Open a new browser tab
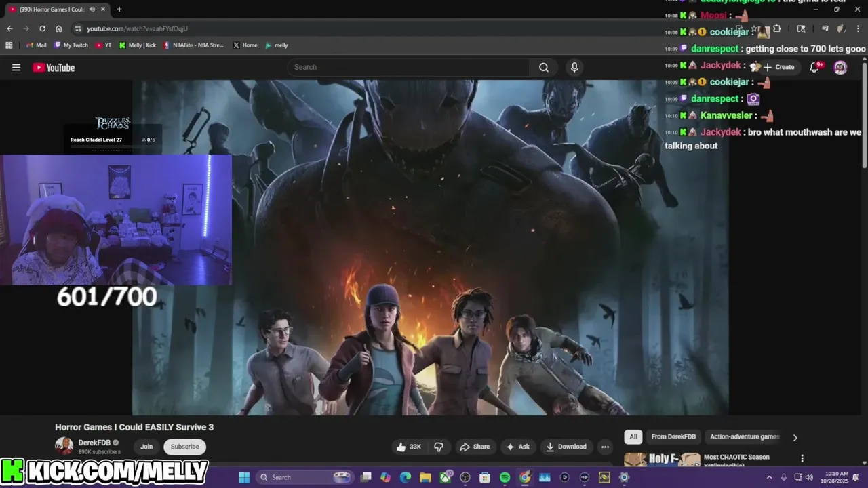This screenshot has width=868, height=488. pyautogui.click(x=119, y=9)
